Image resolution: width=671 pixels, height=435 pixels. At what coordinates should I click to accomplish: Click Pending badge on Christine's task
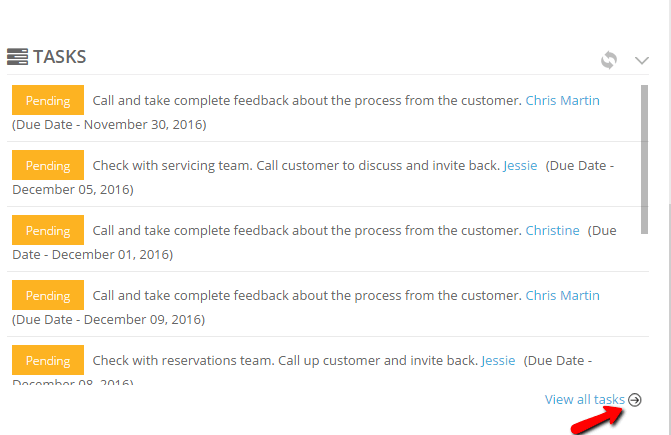(x=48, y=230)
